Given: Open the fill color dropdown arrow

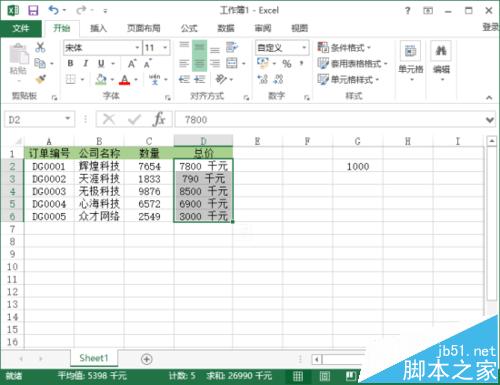Looking at the screenshot, I should (x=112, y=80).
